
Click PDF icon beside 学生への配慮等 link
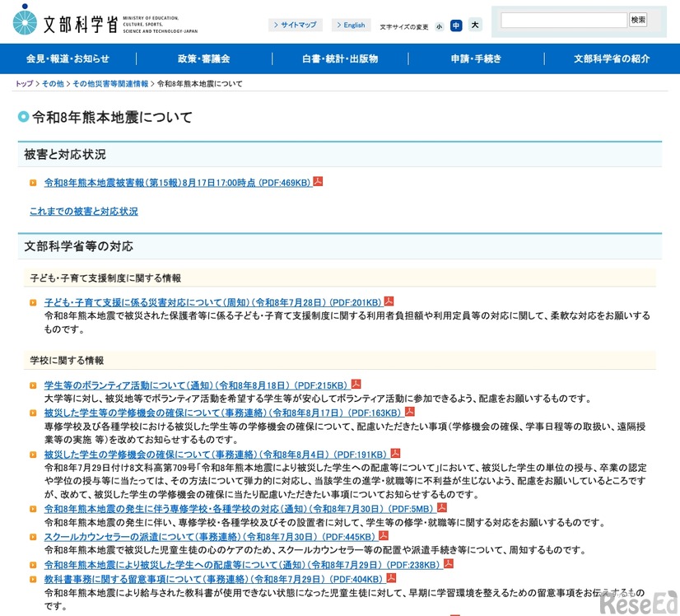point(449,563)
